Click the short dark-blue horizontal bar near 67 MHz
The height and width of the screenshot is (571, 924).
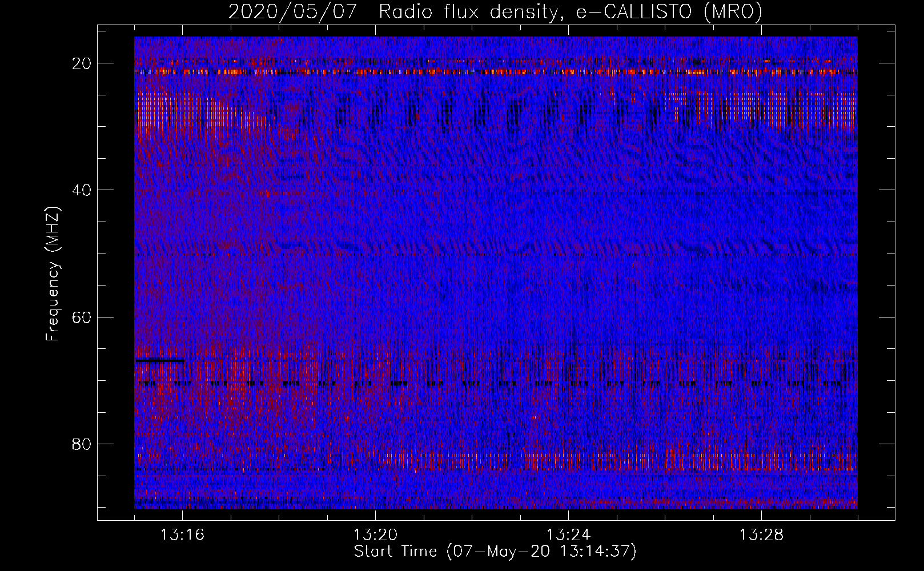160,360
